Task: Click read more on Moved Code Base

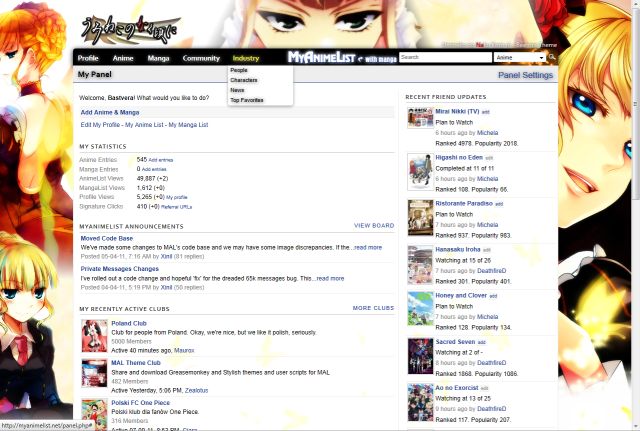Action: click(x=368, y=247)
